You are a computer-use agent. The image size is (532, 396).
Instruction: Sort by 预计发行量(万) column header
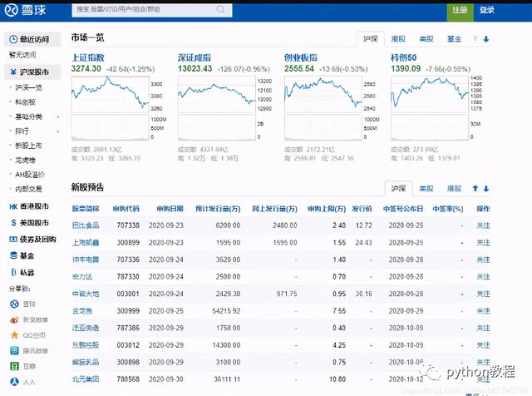[x=218, y=209]
